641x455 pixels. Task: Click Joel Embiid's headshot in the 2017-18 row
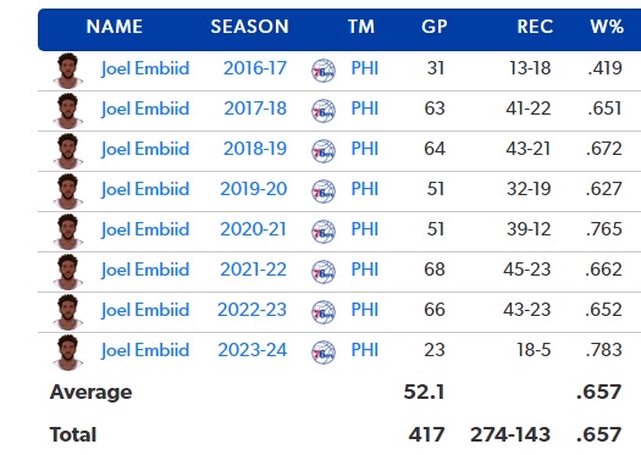click(x=68, y=109)
